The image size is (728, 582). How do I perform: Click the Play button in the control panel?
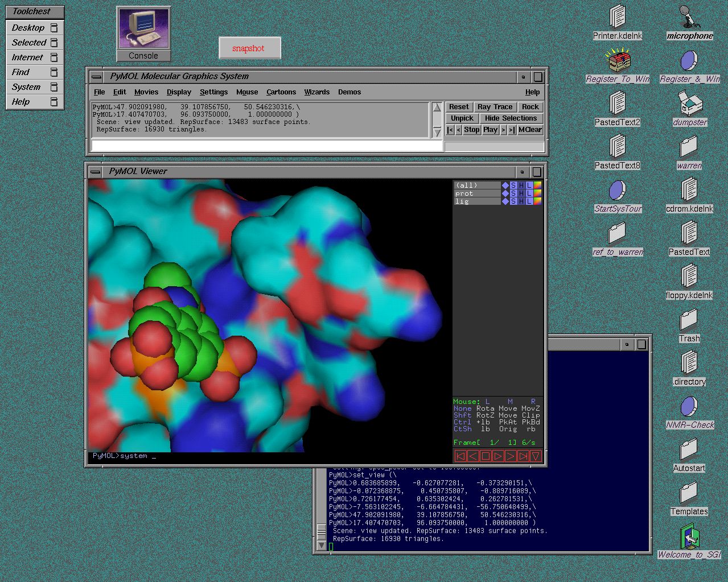[x=491, y=130]
